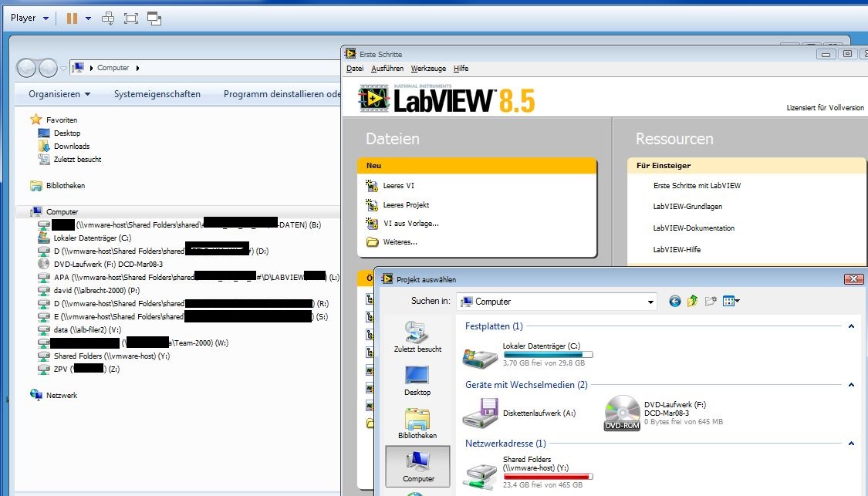Go to last visited folder in Projekt auswählen

point(674,301)
